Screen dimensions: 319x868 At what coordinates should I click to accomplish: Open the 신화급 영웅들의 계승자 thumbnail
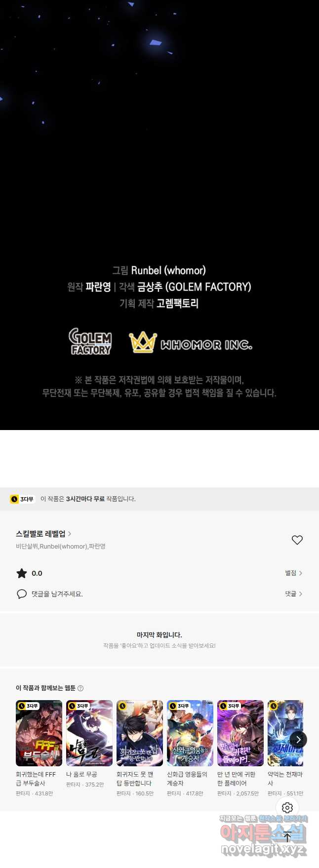(x=190, y=733)
